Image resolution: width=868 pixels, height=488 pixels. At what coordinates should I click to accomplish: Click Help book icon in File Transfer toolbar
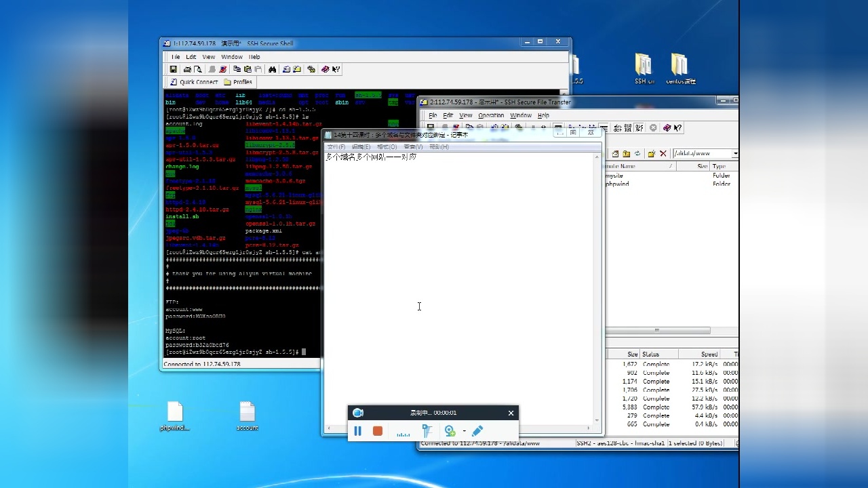(667, 127)
